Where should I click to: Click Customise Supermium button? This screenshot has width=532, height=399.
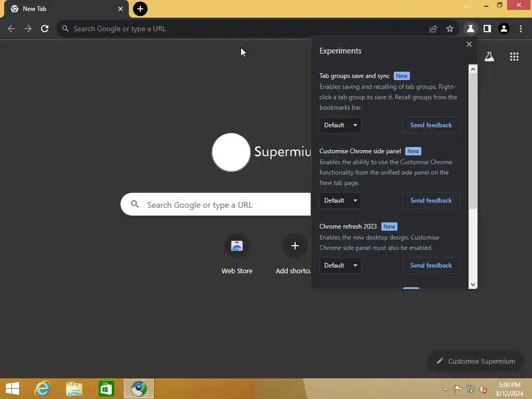pos(476,362)
